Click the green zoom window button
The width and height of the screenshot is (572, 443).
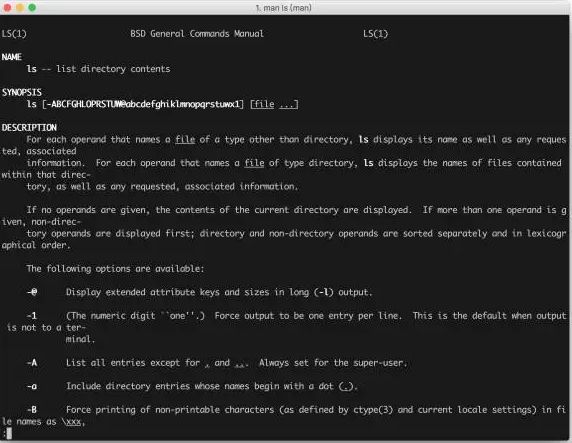tap(32, 7)
